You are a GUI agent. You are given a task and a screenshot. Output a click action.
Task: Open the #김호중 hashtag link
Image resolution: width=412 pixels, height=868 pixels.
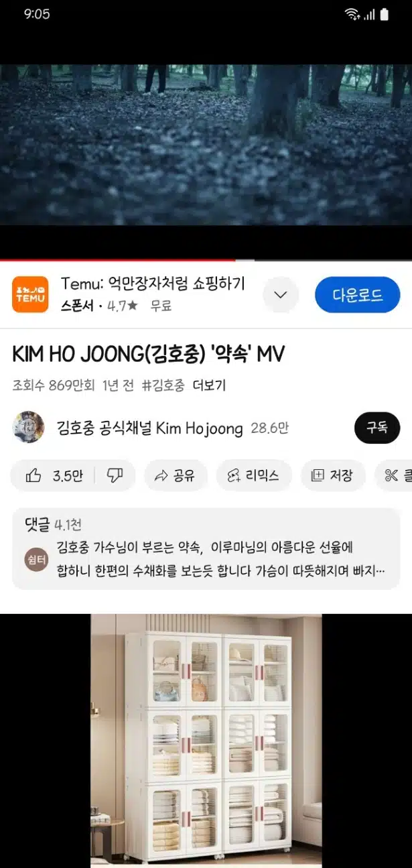pos(163,385)
